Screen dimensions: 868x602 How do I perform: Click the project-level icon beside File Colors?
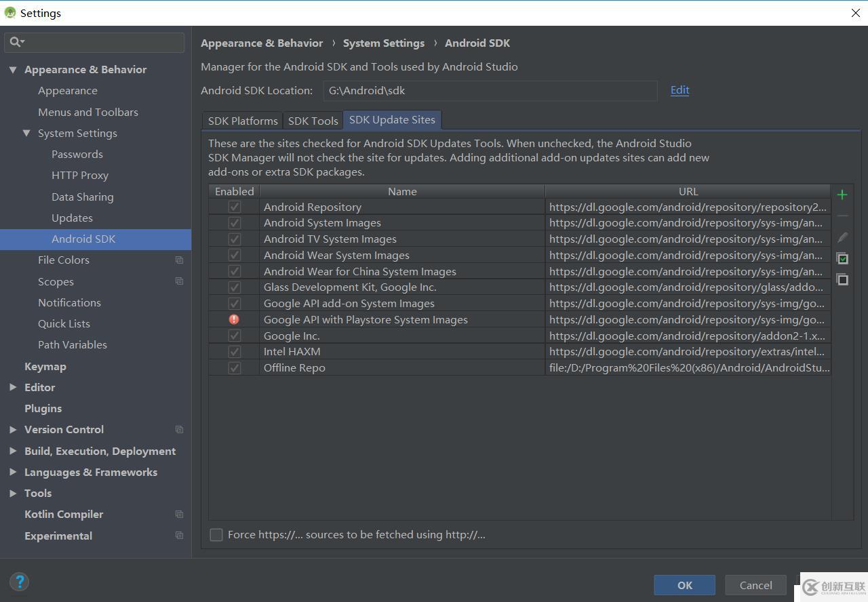click(x=179, y=260)
